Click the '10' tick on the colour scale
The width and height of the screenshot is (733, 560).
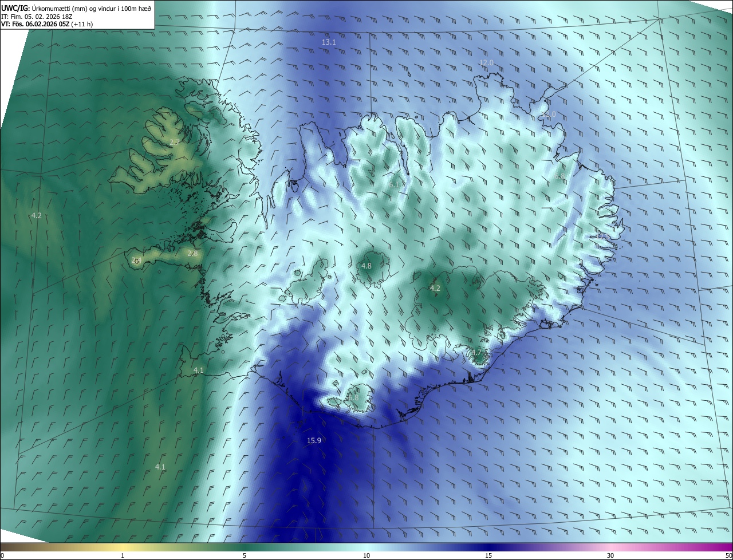[366, 555]
